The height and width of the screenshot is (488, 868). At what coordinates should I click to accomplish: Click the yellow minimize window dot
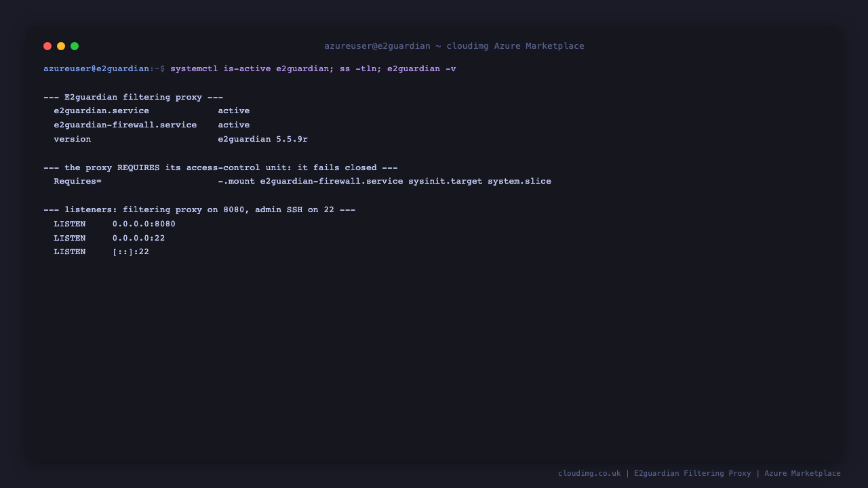61,46
